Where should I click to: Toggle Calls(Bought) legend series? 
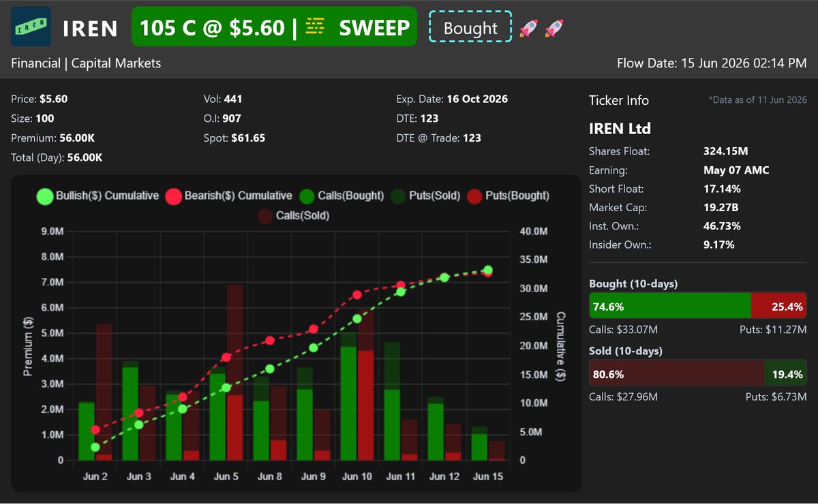point(342,196)
